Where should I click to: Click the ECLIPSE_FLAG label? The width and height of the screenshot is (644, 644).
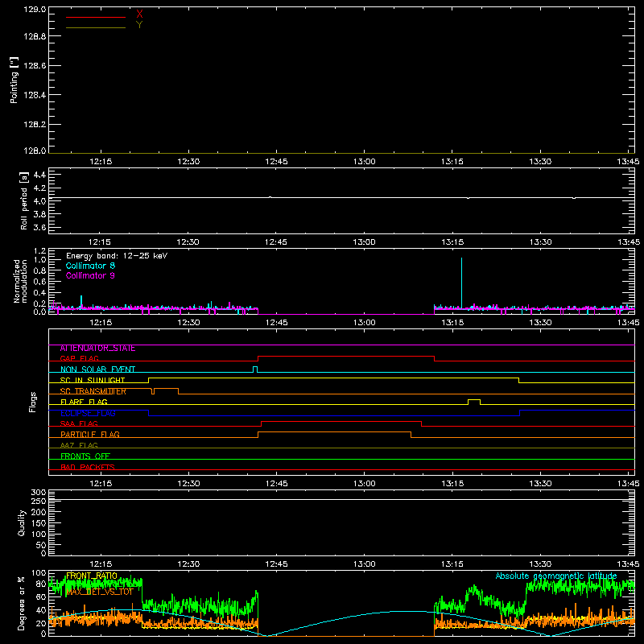pyautogui.click(x=88, y=413)
